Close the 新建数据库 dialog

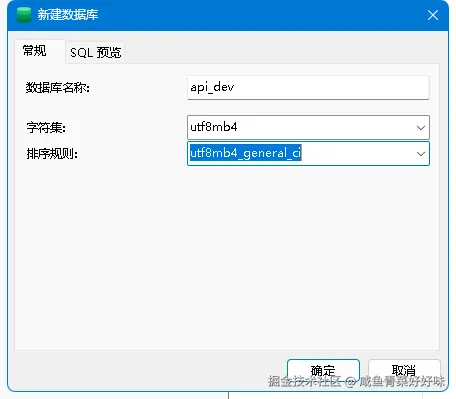pos(433,15)
